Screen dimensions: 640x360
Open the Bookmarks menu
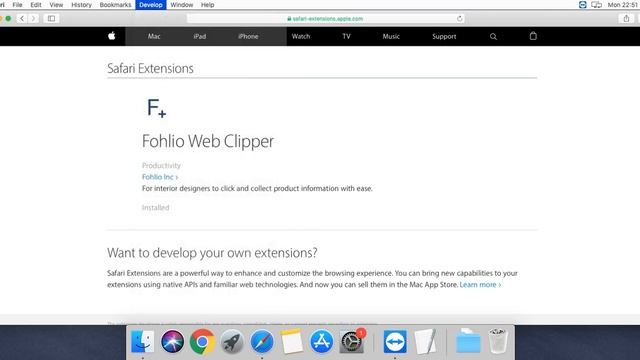tap(116, 5)
